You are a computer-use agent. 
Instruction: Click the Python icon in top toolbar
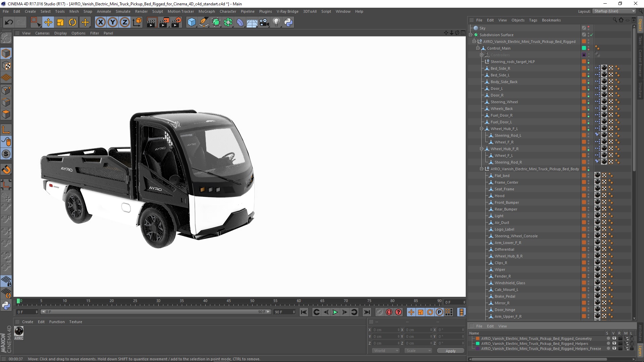288,22
